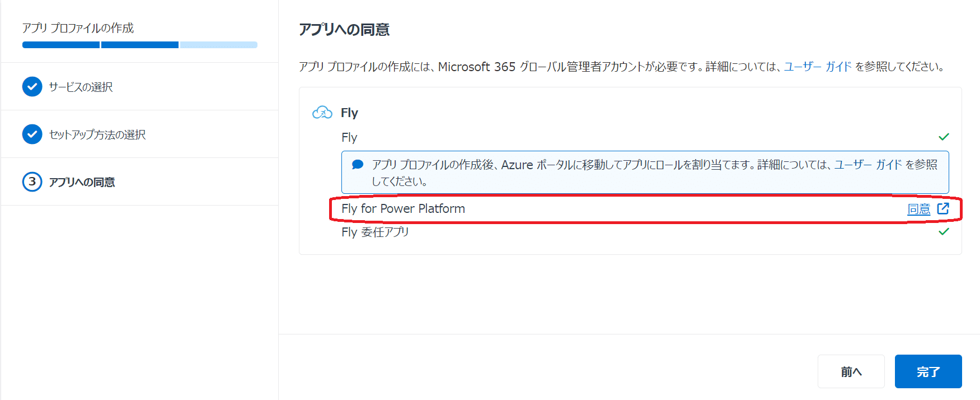This screenshot has height=400, width=980.
Task: Click the green checkmark in the Fly row
Action: [944, 137]
